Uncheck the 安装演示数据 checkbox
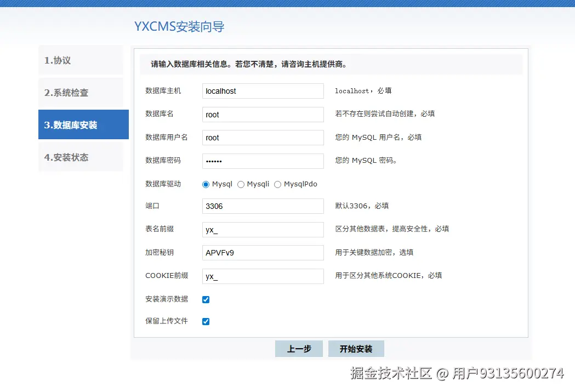575x392 pixels. (206, 299)
